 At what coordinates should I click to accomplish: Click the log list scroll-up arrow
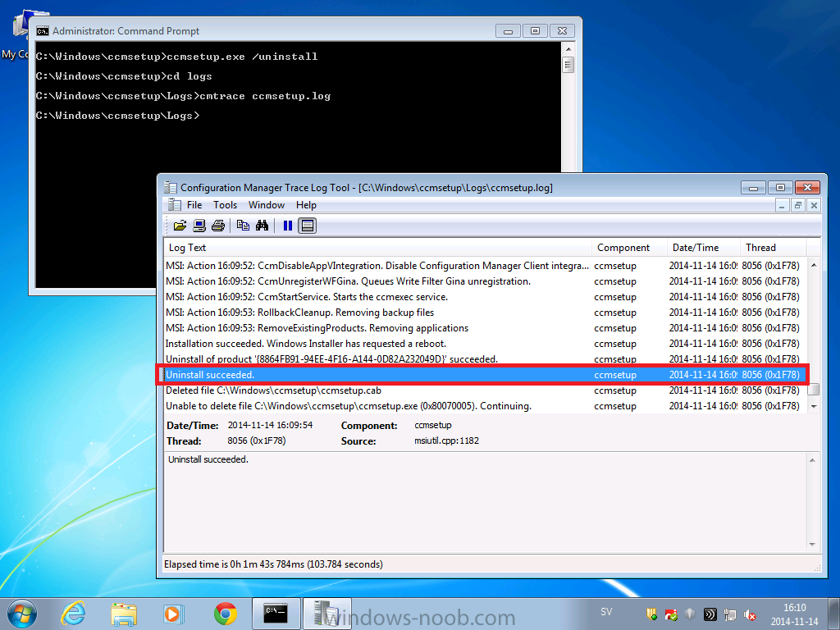pos(814,265)
